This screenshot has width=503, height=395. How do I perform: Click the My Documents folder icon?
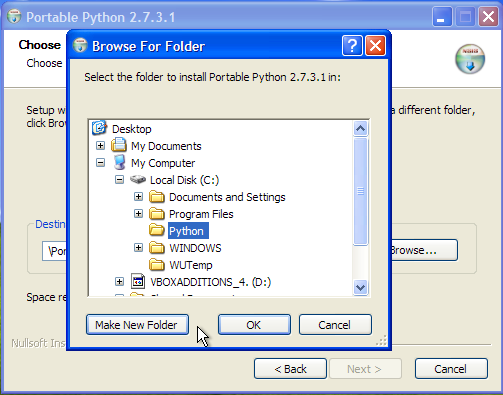(x=119, y=146)
